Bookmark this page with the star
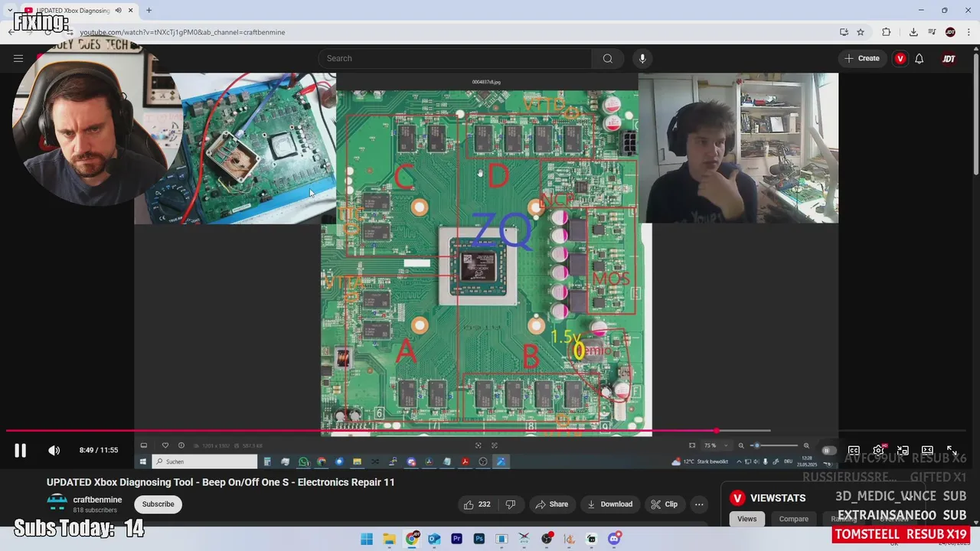 (861, 32)
